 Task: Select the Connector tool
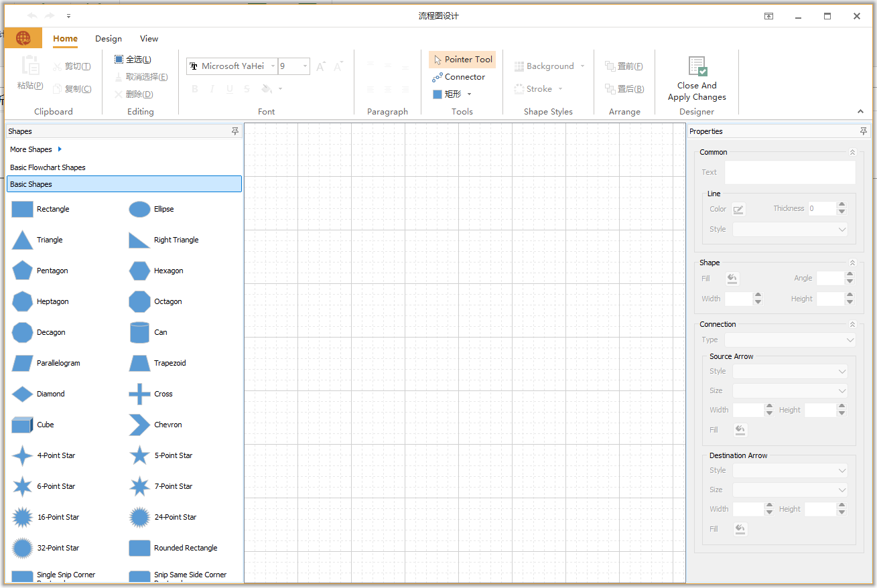(459, 77)
